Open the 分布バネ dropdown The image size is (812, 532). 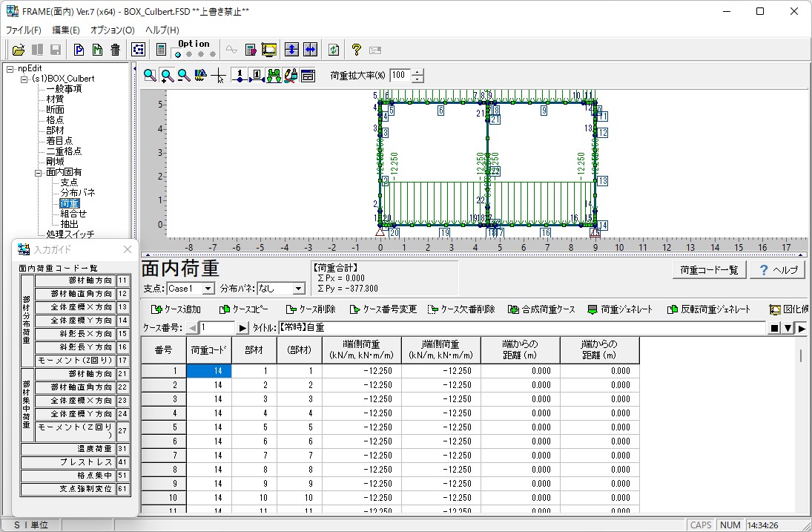(x=299, y=288)
